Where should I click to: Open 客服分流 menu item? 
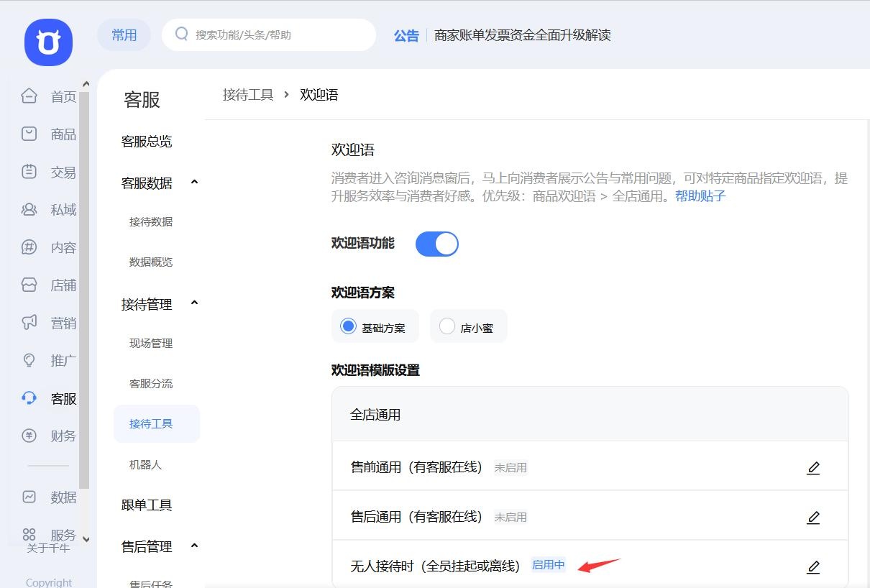coord(151,384)
